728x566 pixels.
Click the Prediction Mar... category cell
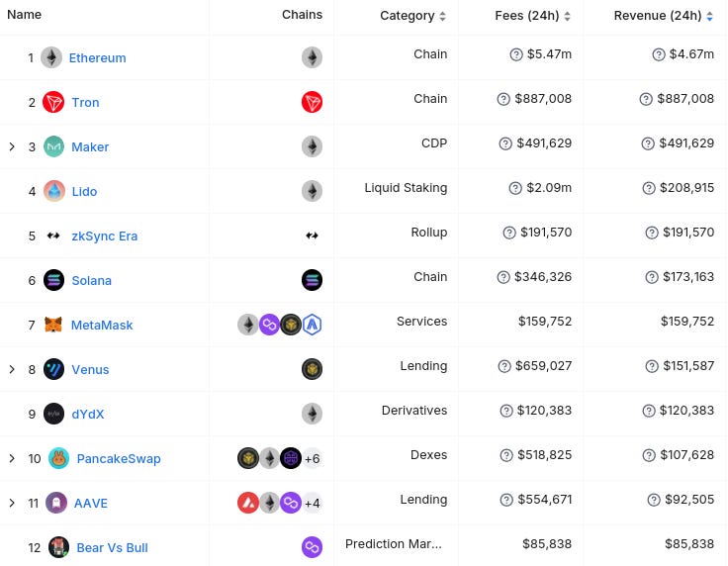pos(394,544)
